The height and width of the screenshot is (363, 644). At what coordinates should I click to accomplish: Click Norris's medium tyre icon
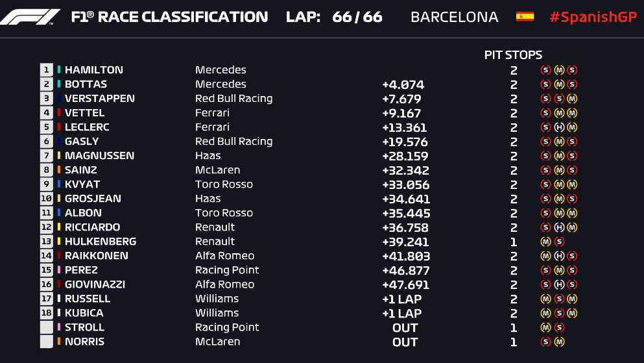pyautogui.click(x=559, y=342)
